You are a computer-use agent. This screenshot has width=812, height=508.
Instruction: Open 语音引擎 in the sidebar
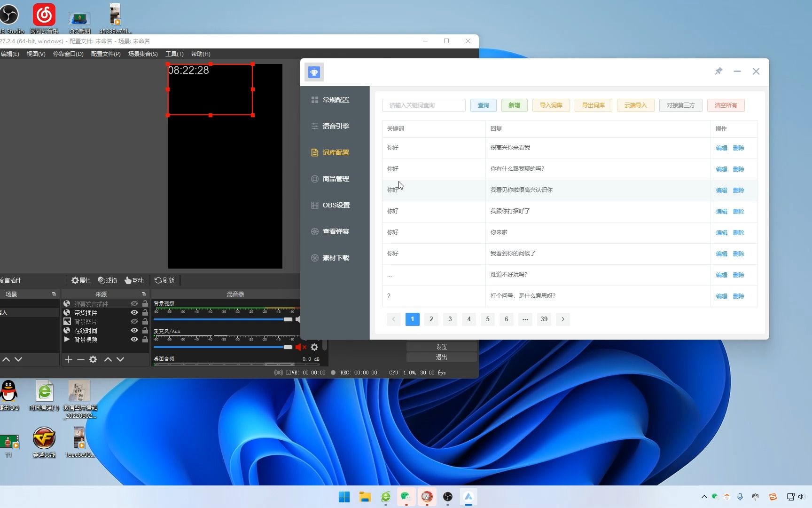pos(330,126)
